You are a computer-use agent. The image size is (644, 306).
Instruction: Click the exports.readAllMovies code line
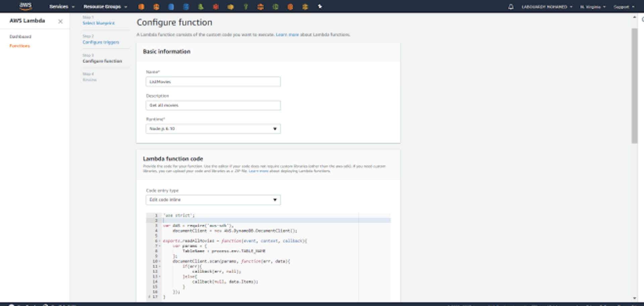pos(235,241)
